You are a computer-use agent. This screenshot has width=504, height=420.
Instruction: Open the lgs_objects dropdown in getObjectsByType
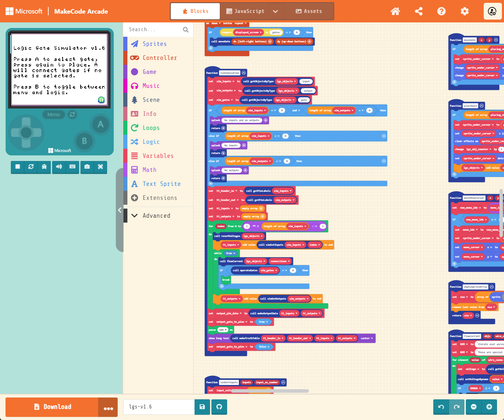(x=286, y=81)
